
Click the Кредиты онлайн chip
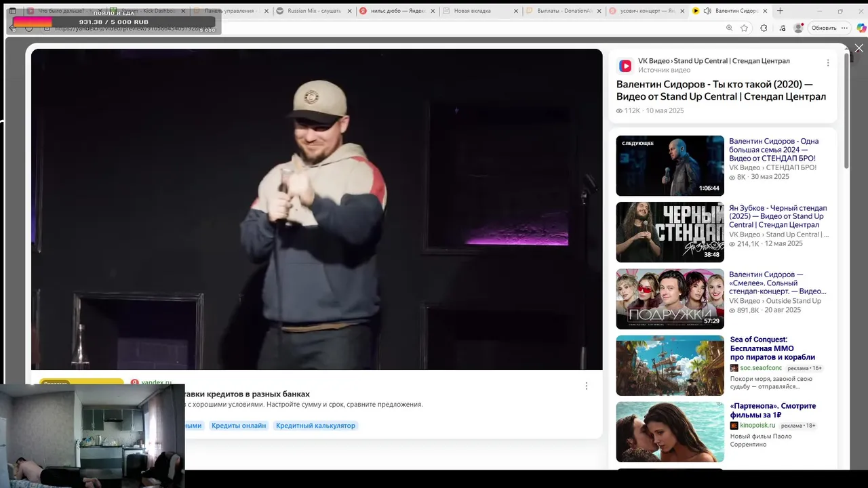tap(239, 426)
